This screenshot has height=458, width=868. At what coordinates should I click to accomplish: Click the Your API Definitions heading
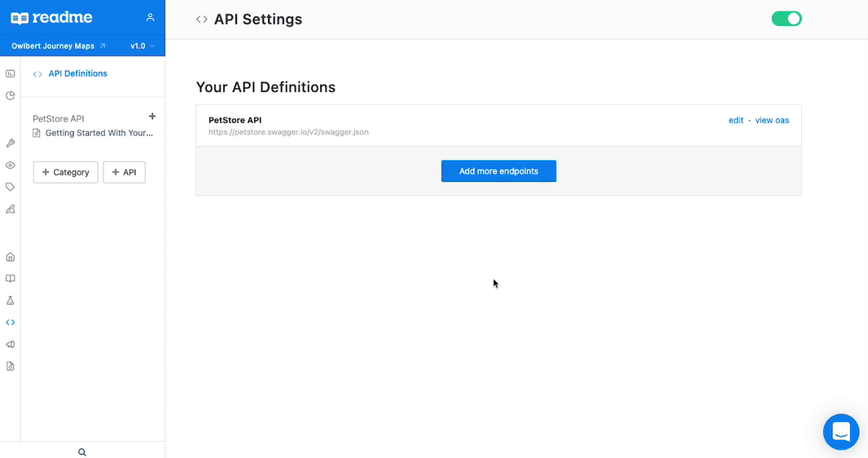[265, 87]
